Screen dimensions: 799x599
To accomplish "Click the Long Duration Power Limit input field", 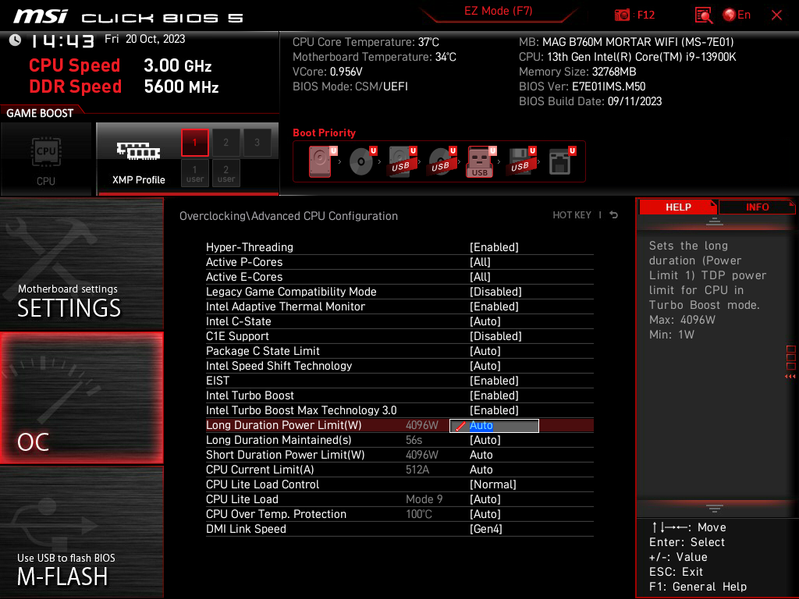I will (x=494, y=426).
